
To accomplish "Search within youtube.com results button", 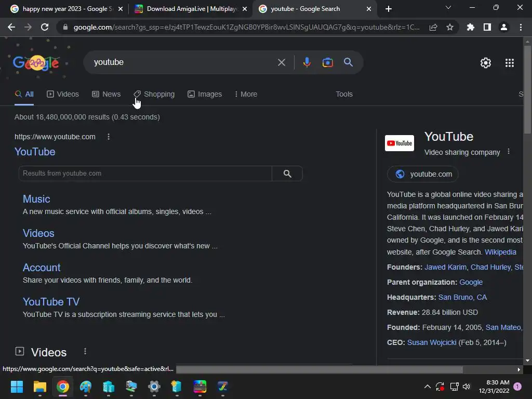I will (287, 174).
